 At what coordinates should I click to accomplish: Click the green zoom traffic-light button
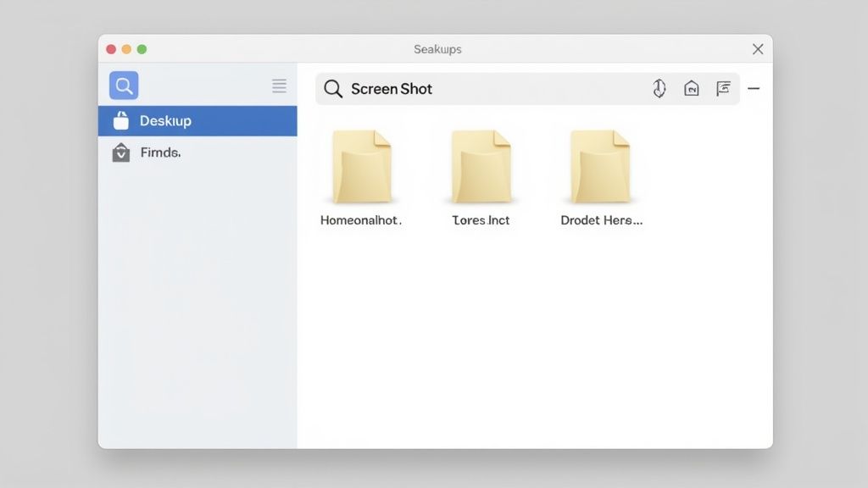[x=142, y=49]
